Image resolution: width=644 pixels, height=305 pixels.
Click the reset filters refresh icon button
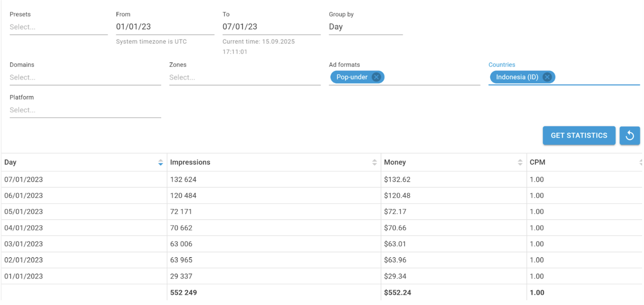[629, 135]
